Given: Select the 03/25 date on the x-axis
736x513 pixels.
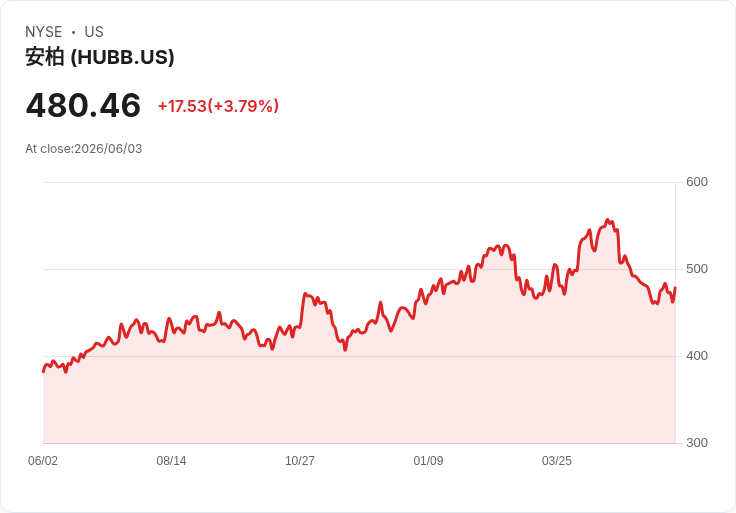Looking at the screenshot, I should click(557, 461).
